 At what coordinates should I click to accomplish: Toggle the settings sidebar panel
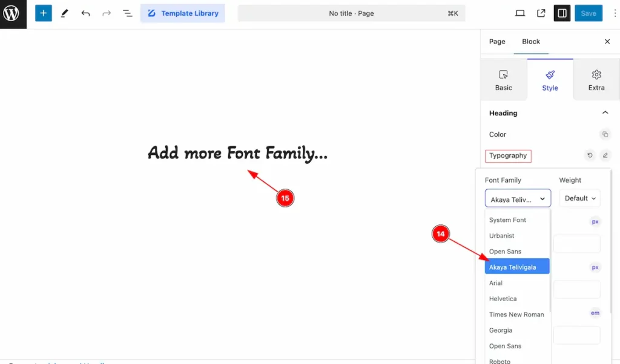pos(562,13)
